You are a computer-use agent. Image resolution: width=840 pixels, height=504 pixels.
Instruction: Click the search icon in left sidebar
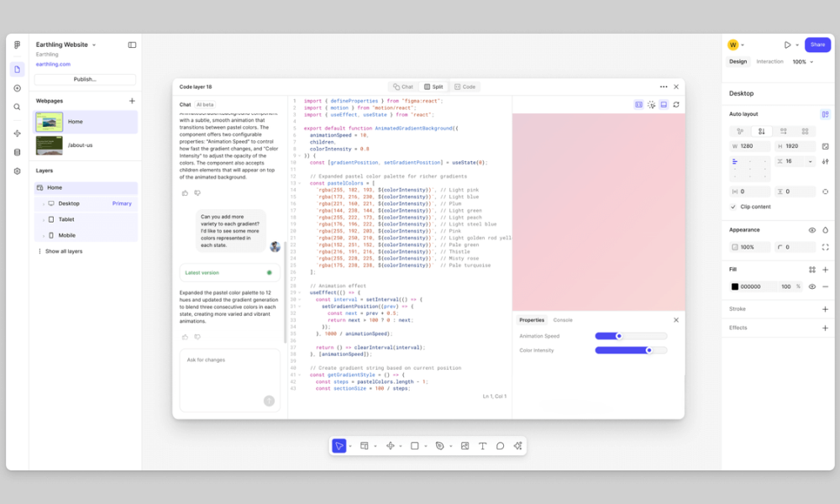[x=17, y=107]
